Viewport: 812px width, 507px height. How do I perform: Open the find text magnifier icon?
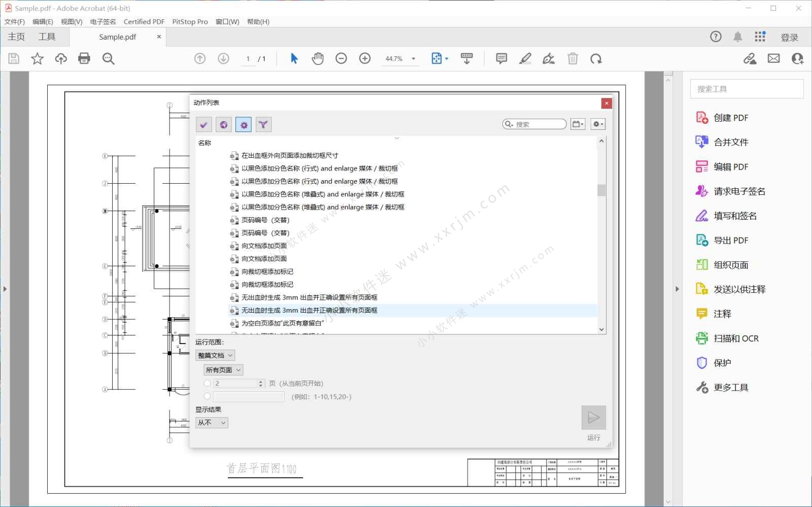tap(108, 59)
